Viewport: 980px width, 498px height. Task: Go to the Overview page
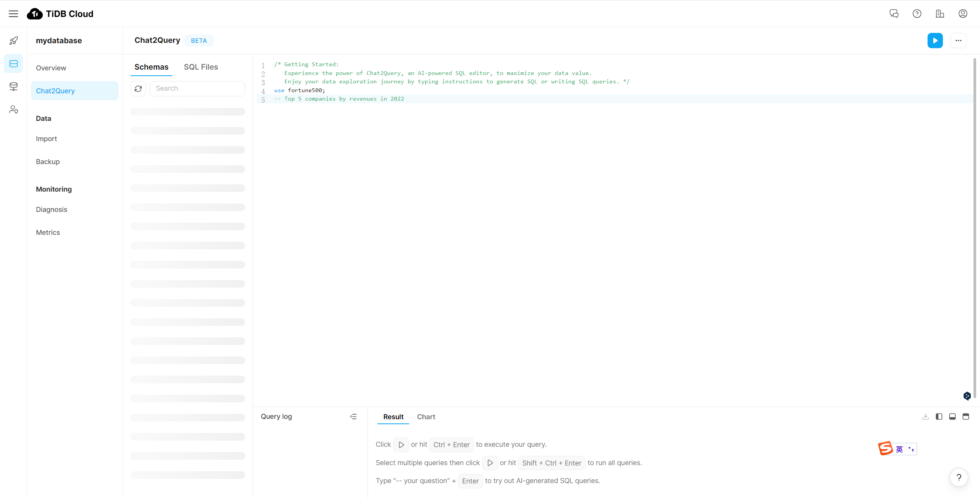point(51,68)
